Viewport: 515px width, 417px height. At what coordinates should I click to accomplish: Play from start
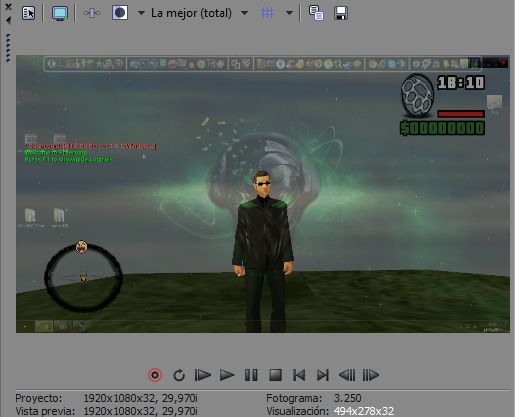point(203,375)
